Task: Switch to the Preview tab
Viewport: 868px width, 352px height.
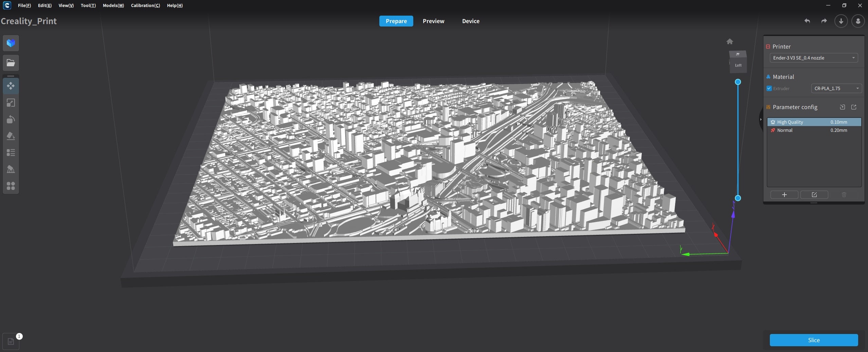Action: pos(433,21)
